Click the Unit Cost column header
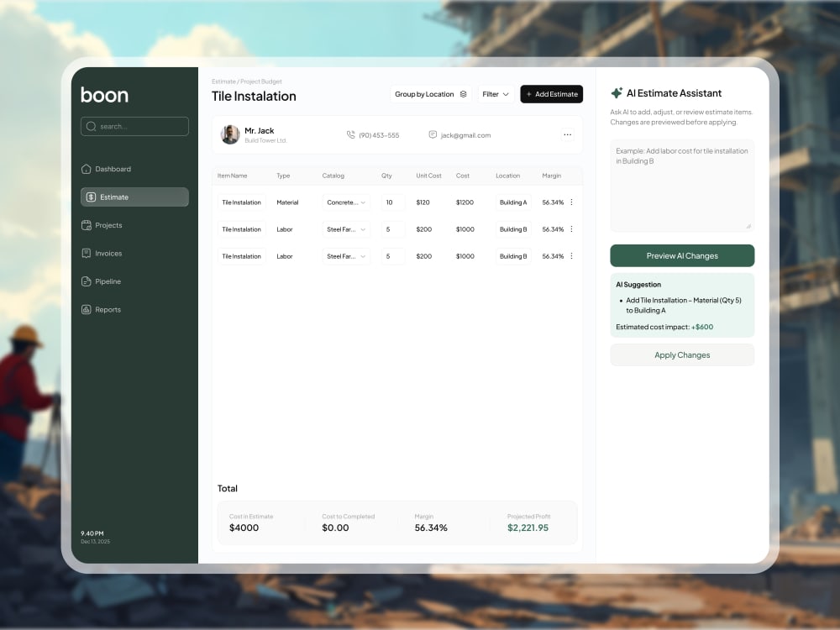 (x=428, y=176)
